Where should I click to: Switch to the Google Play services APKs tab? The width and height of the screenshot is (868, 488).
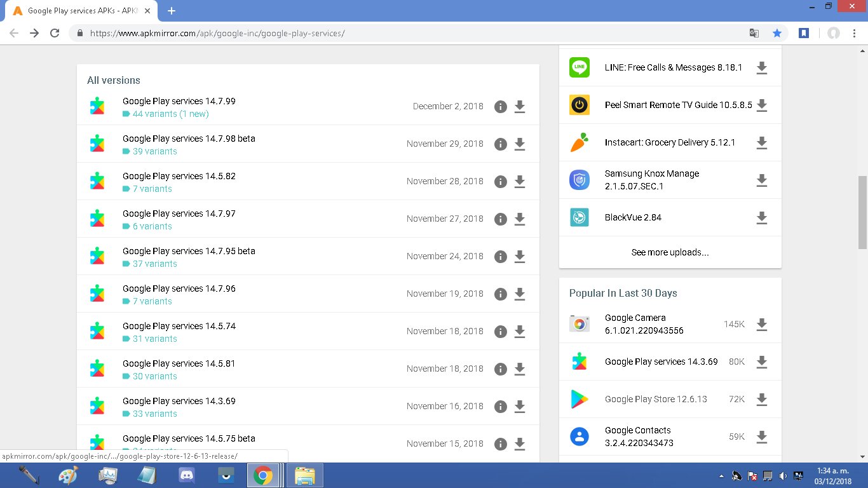coord(81,11)
